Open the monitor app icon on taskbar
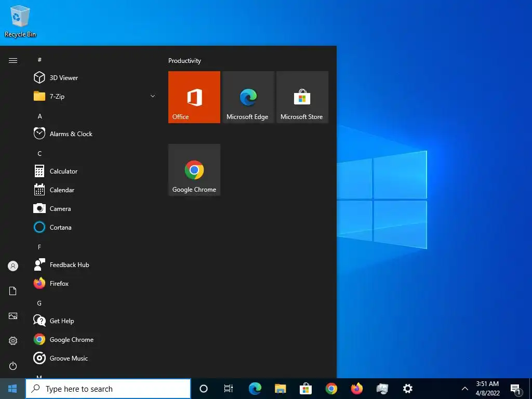Image resolution: width=532 pixels, height=399 pixels. tap(382, 389)
